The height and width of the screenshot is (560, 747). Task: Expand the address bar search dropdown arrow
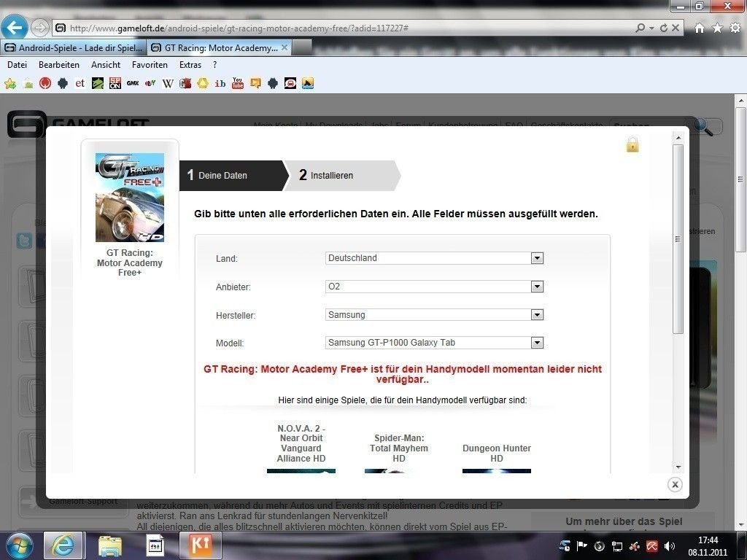tap(651, 28)
